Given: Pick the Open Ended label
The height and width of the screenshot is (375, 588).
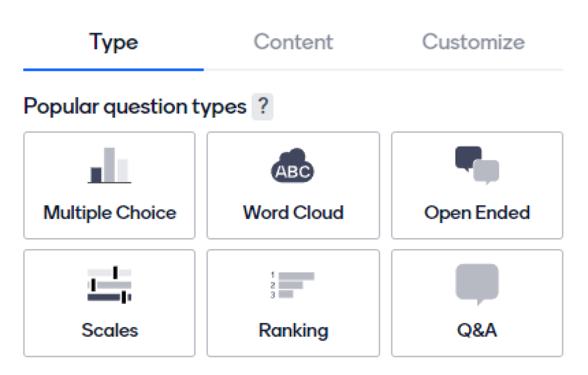Looking at the screenshot, I should tap(477, 213).
